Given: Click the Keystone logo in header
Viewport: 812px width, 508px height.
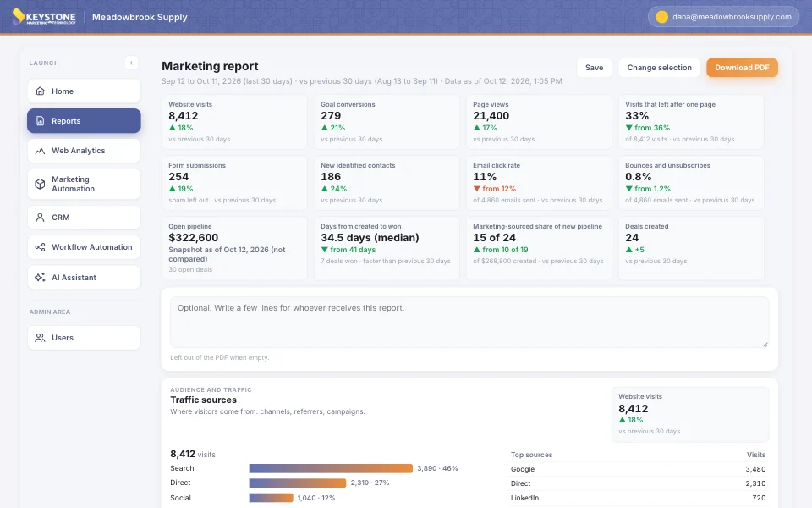Looking at the screenshot, I should 44,17.
